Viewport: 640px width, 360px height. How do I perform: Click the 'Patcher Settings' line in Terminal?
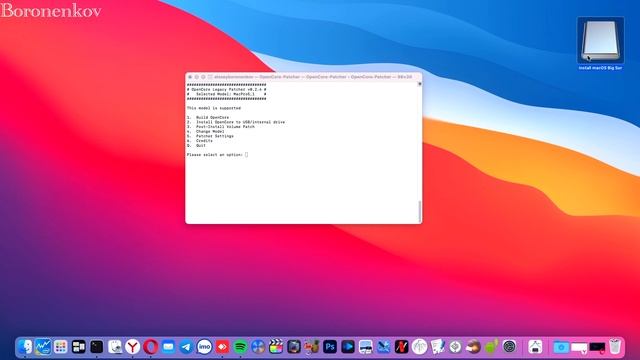click(210, 136)
